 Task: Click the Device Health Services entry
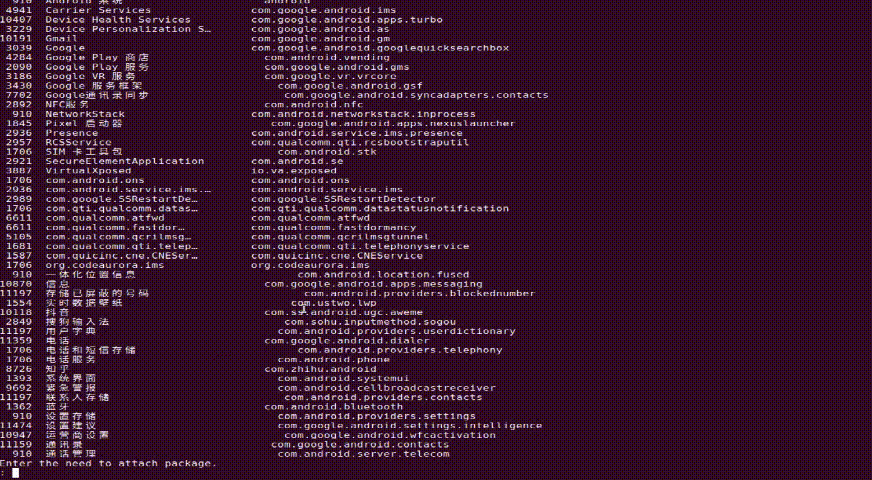click(118, 19)
